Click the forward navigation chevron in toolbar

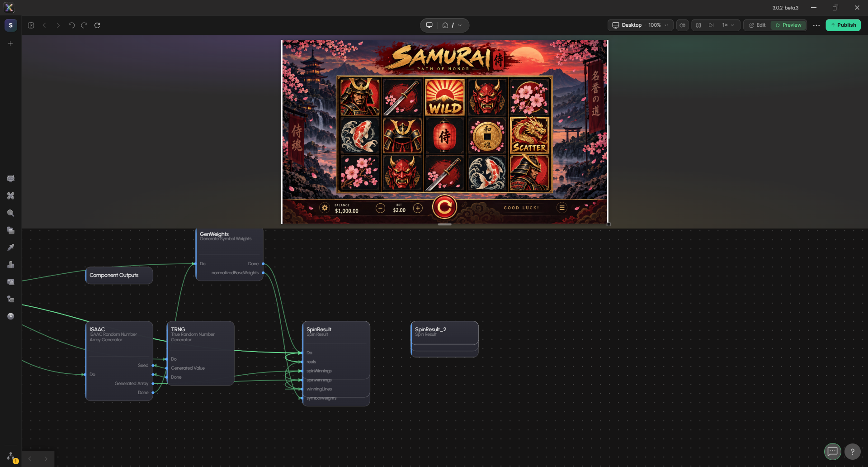click(58, 25)
